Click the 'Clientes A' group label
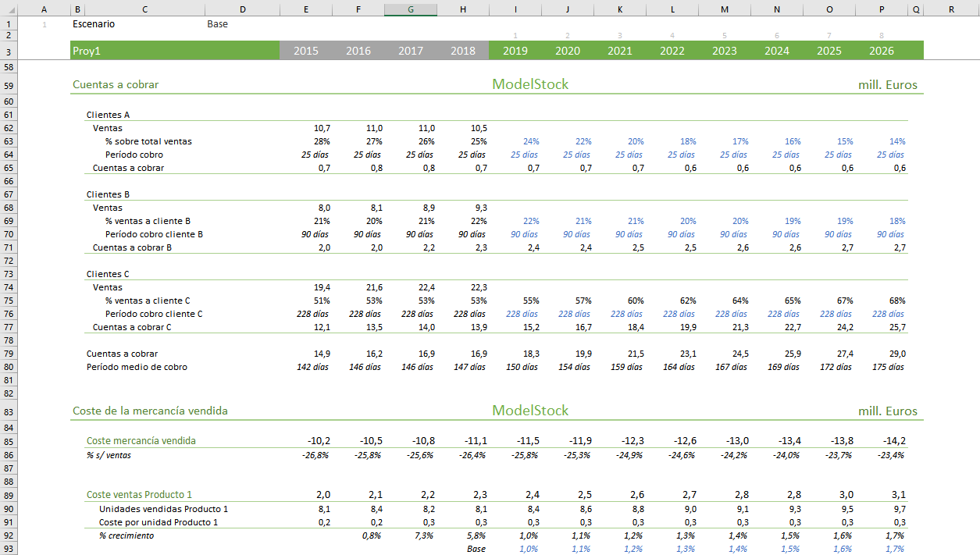The width and height of the screenshot is (980, 555). [x=108, y=115]
